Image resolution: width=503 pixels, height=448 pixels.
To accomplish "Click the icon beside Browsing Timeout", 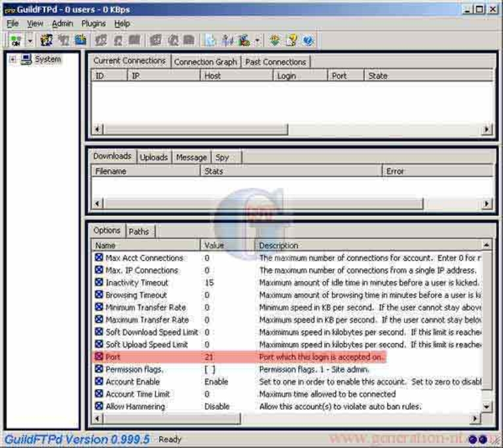I will point(99,295).
